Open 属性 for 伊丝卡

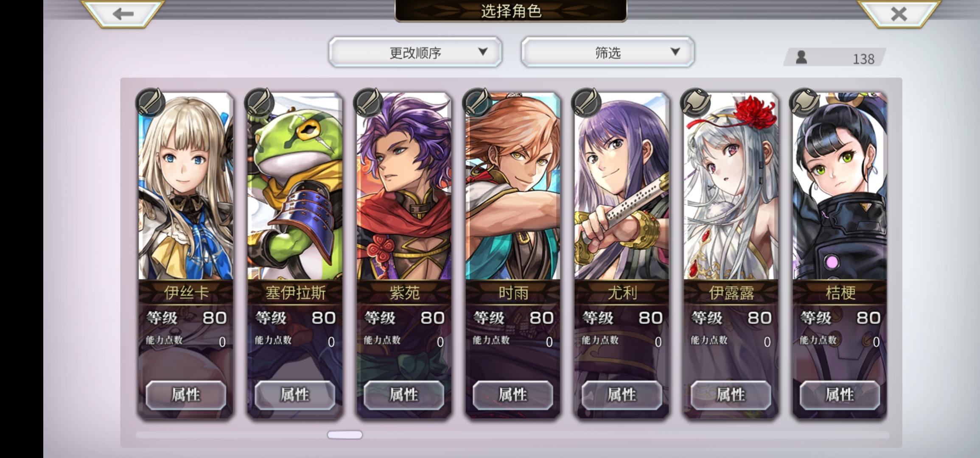click(186, 395)
